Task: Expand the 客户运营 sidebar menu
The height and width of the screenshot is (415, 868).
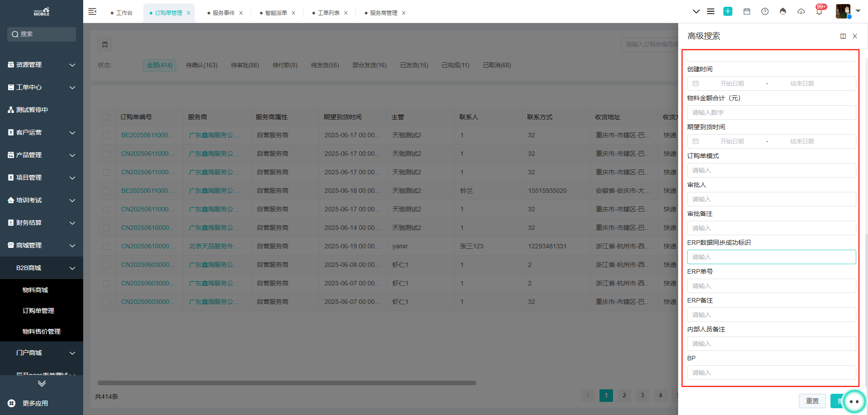Action: 42,132
